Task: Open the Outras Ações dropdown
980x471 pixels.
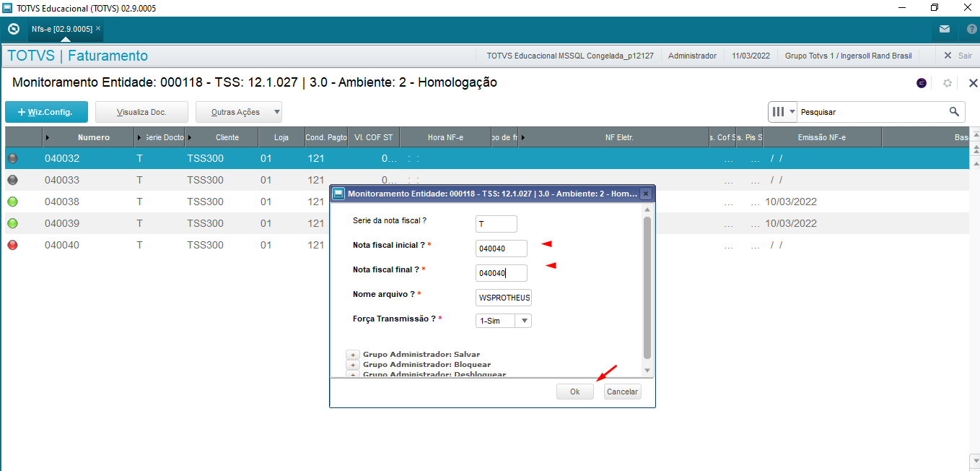Action: click(239, 112)
